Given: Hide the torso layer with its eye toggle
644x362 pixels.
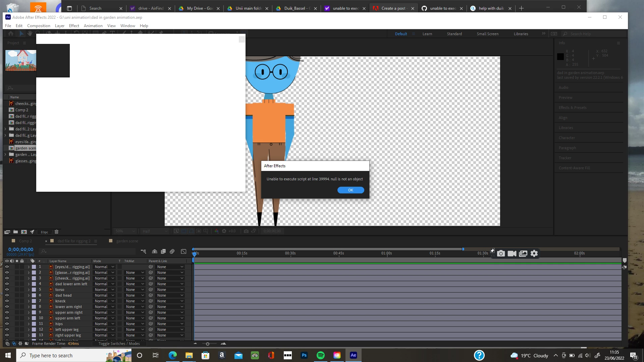Looking at the screenshot, I should coord(7,290).
